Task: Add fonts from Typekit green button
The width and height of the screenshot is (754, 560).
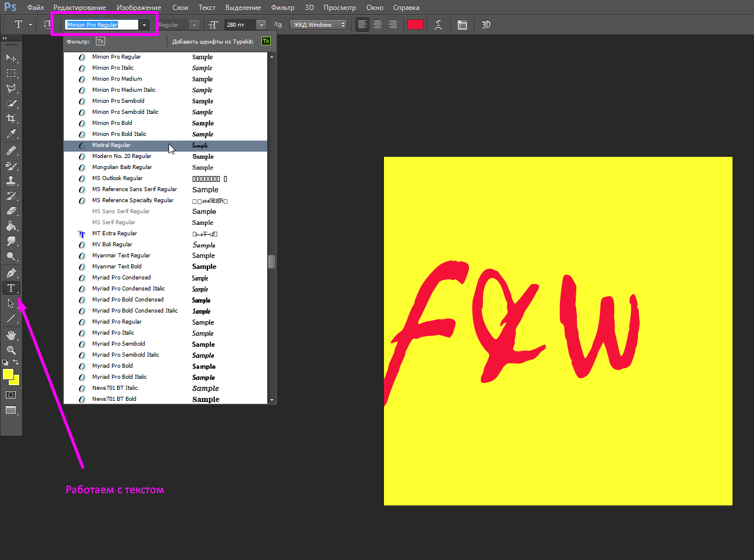Action: (266, 41)
